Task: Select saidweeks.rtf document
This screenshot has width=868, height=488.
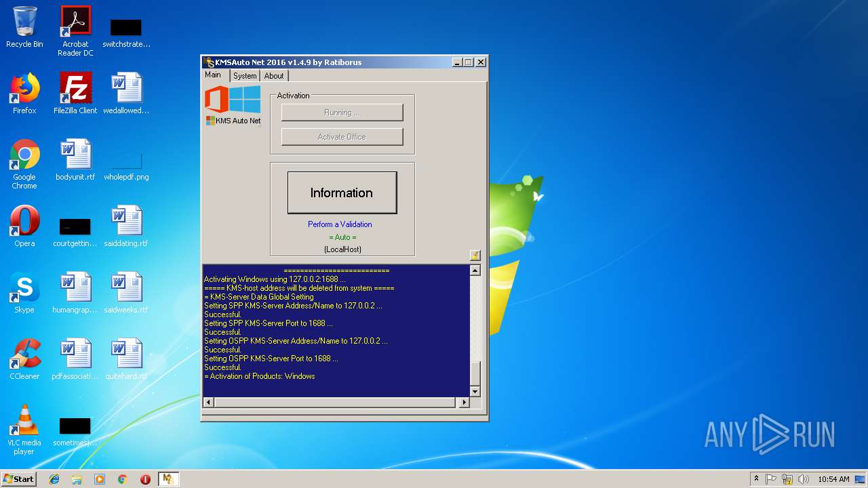Action: [x=126, y=293]
